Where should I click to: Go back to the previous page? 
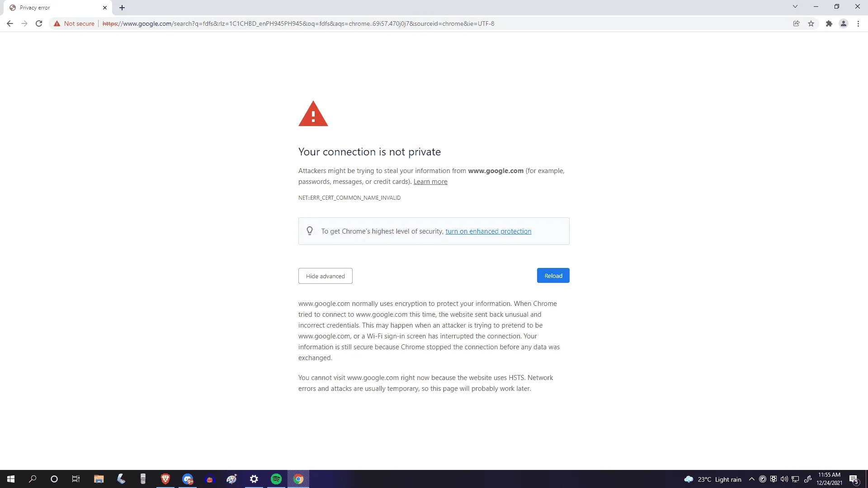pyautogui.click(x=10, y=23)
